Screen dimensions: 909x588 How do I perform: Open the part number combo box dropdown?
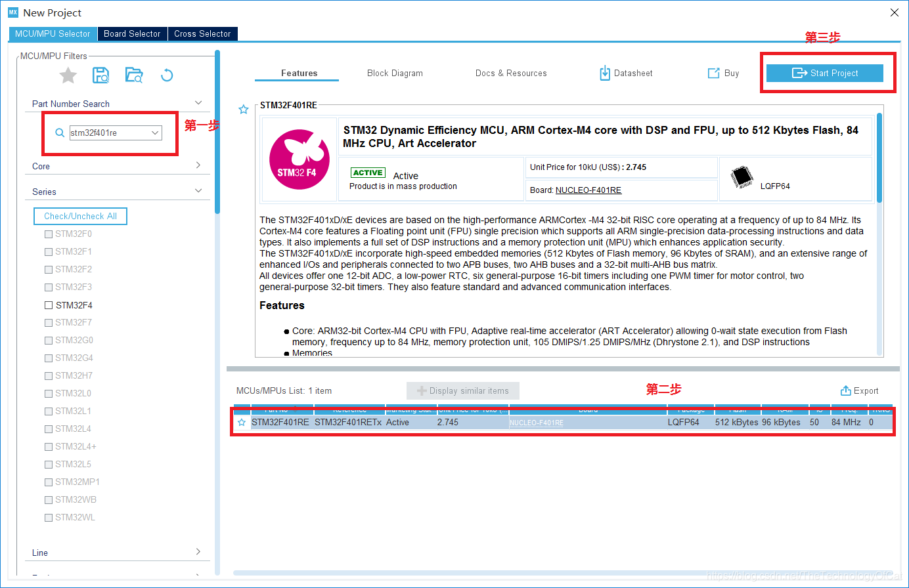click(155, 133)
